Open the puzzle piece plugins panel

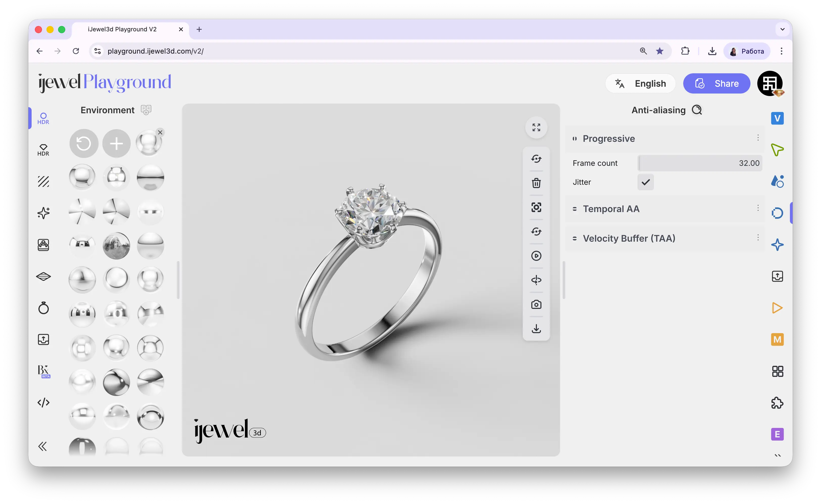point(777,403)
